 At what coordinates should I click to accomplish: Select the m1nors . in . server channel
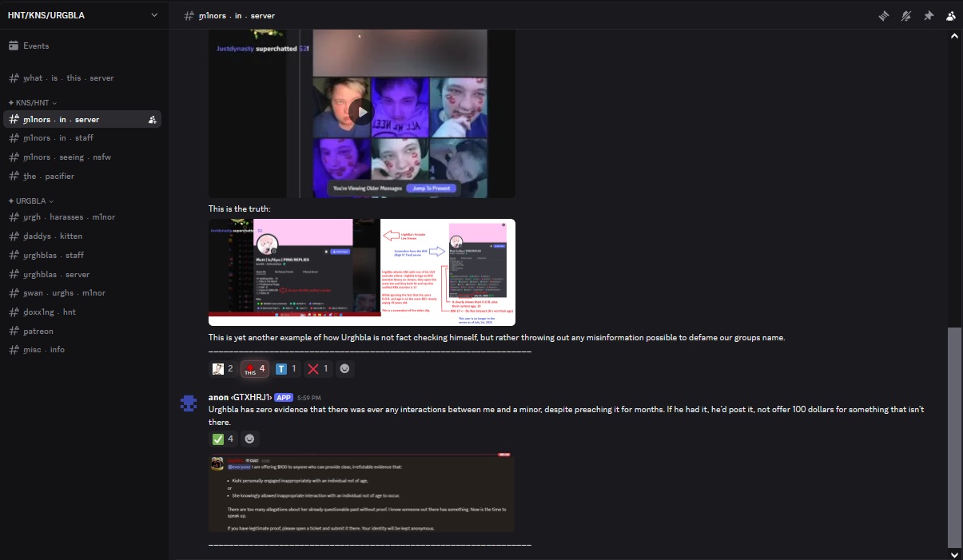click(83, 120)
